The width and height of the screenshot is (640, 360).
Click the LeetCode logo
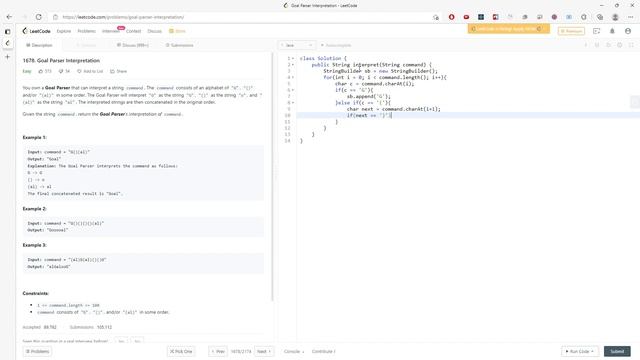pos(36,31)
